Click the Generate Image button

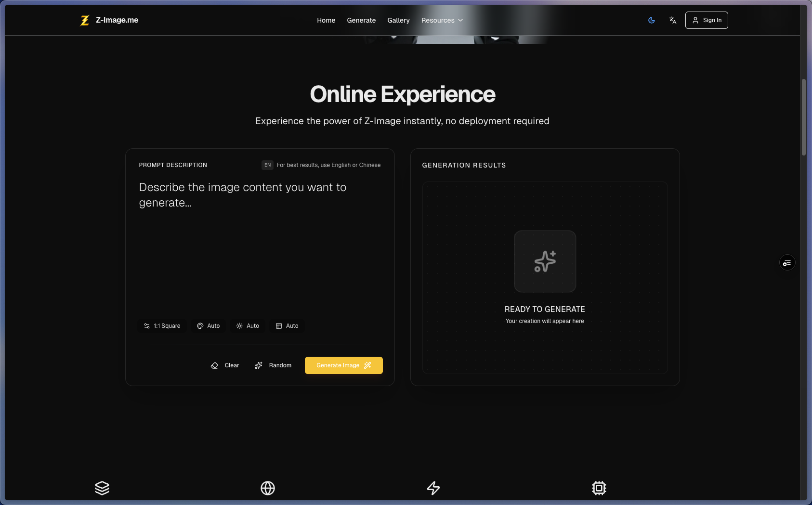(343, 365)
